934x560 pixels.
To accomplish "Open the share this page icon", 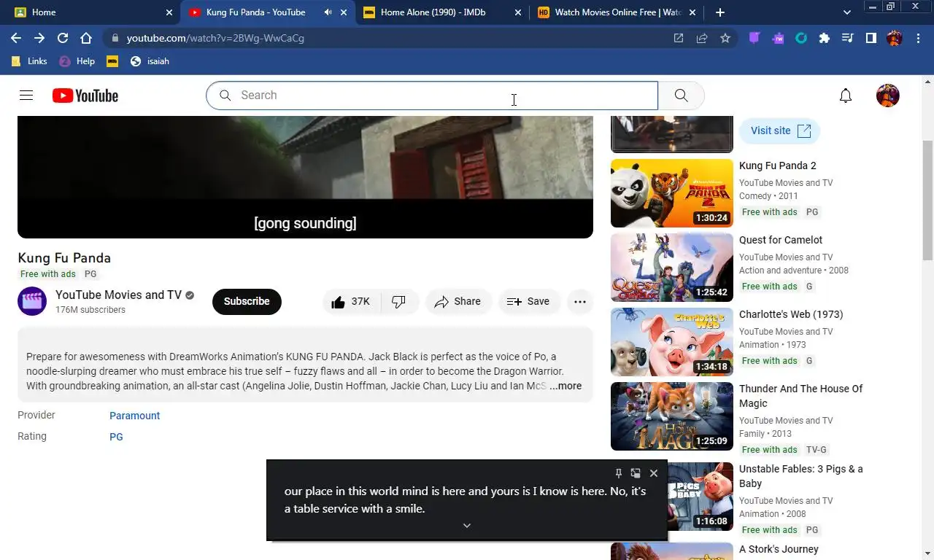I will (702, 38).
